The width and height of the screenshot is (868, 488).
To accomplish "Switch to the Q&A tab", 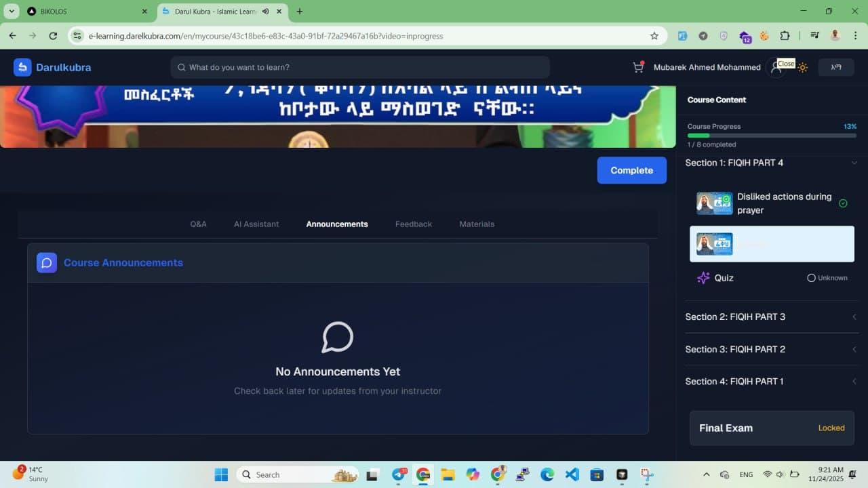I will coord(198,224).
